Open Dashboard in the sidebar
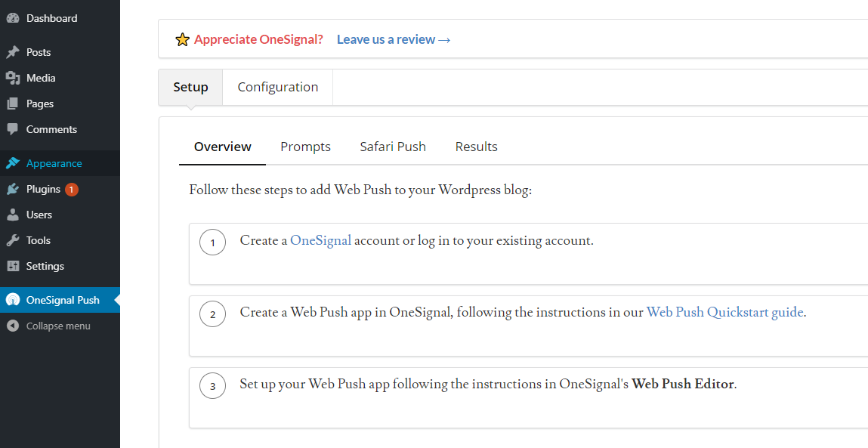The height and width of the screenshot is (448, 868). [x=51, y=18]
